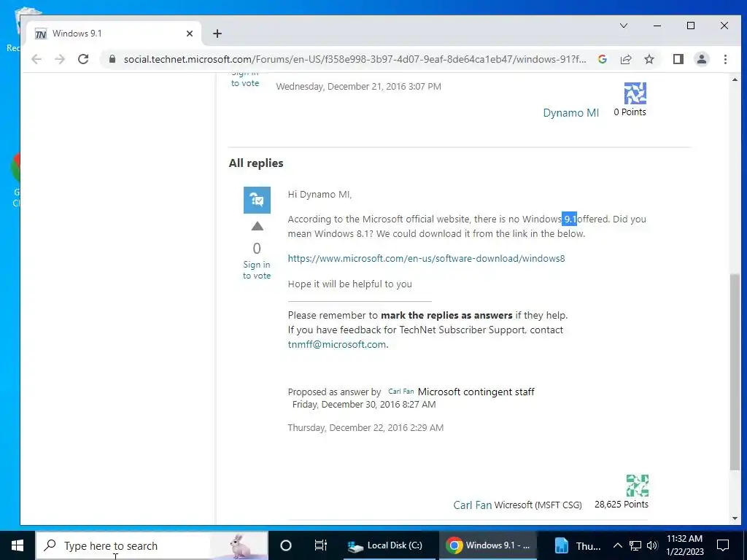Click the browser forward arrow
Image resolution: width=747 pixels, height=560 pixels.
pyautogui.click(x=60, y=59)
